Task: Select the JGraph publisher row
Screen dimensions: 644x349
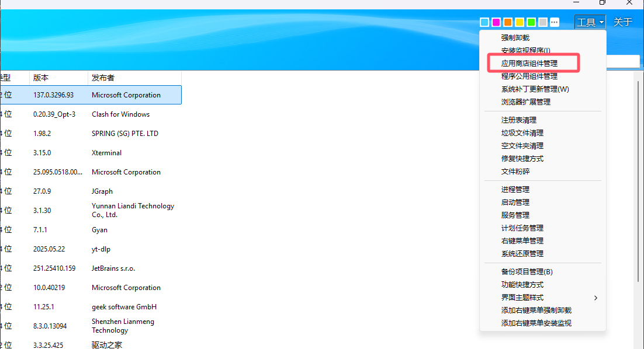Action: pyautogui.click(x=91, y=191)
